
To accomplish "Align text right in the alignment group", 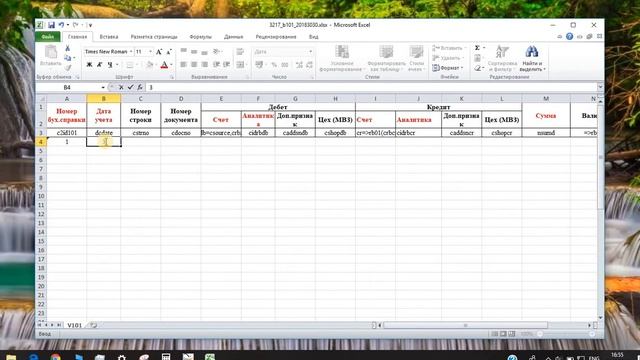I will click(204, 64).
